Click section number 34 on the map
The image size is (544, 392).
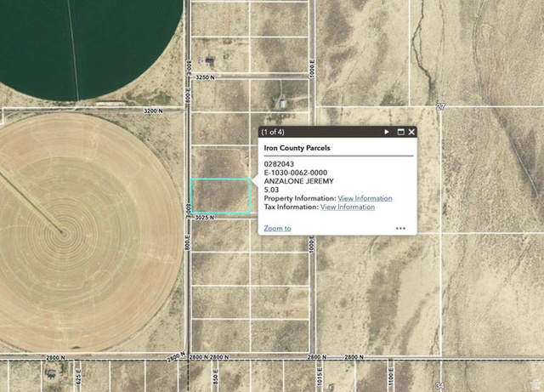tap(439, 386)
